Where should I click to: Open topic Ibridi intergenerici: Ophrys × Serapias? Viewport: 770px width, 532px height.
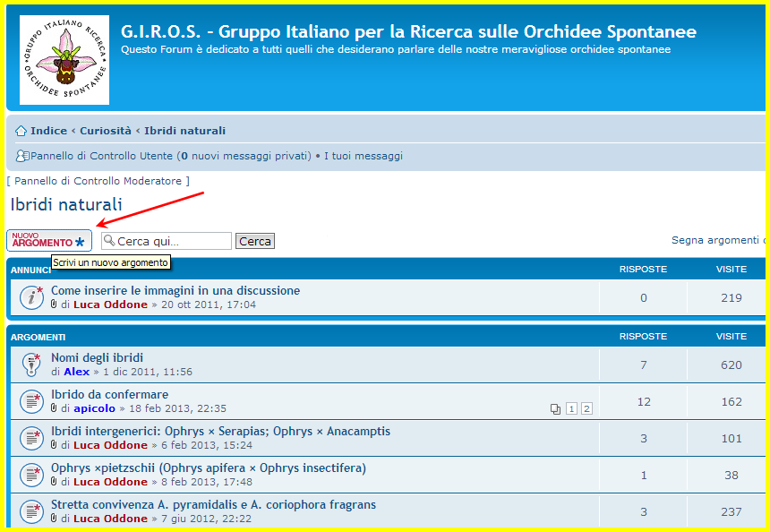(220, 431)
